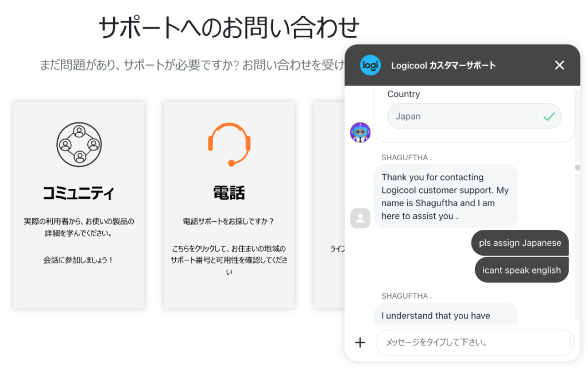This screenshot has width=588, height=374.
Task: Click the 'こちらをクリックして' phone support description
Action: (x=229, y=260)
